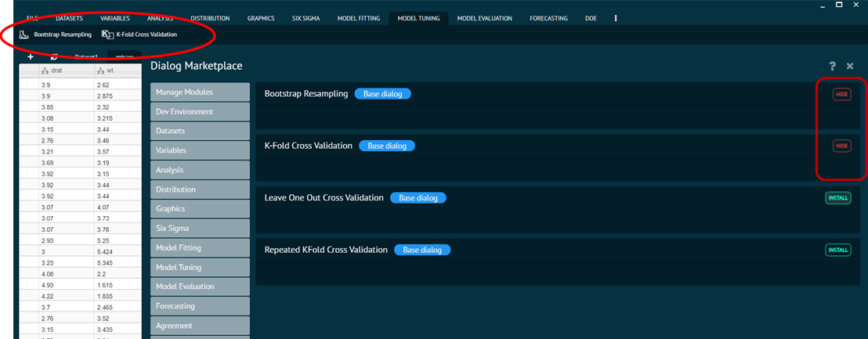Select the cell with value 5.424
Screen dimensions: 868x339
[x=118, y=251]
